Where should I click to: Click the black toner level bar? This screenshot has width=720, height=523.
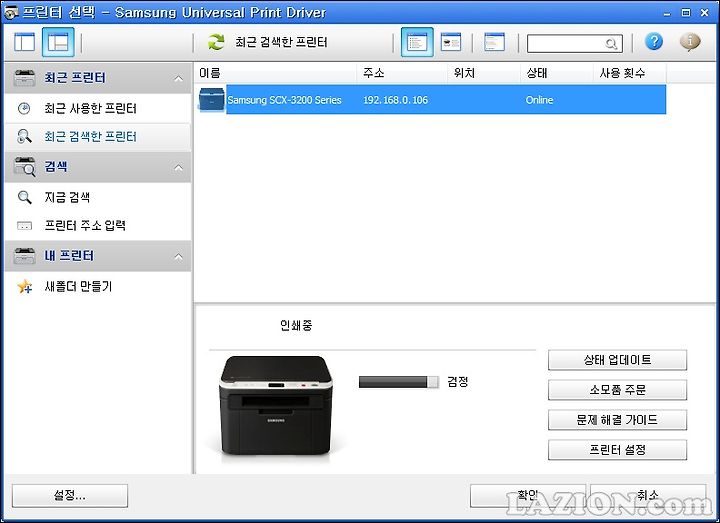click(399, 382)
